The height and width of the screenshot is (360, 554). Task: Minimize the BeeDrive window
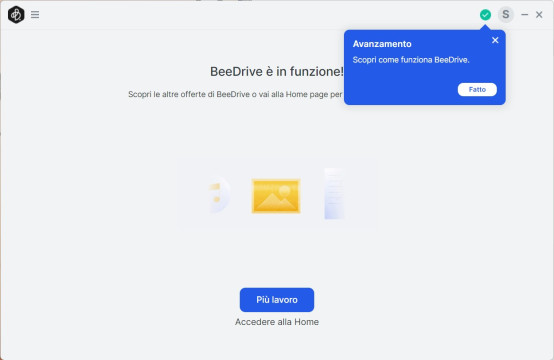525,14
